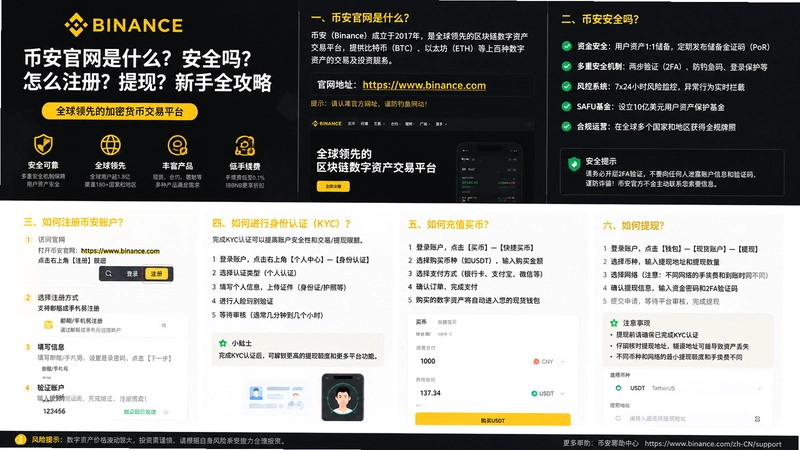Open the 更多 menu in the mockup navigation
This screenshot has width=800, height=450.
coord(441,123)
